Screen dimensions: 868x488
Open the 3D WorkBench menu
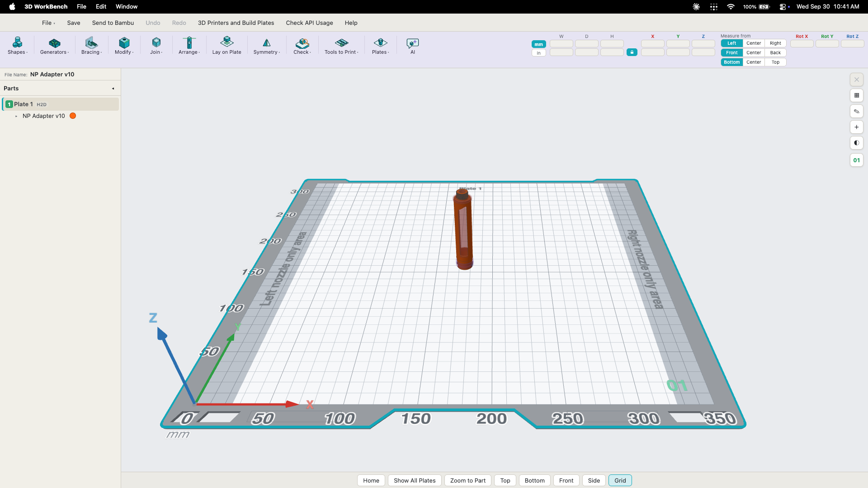click(46, 7)
